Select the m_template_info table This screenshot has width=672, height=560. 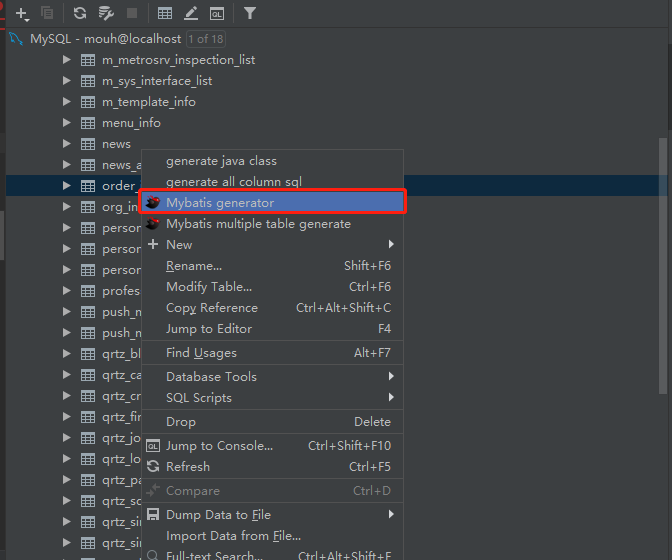click(149, 102)
